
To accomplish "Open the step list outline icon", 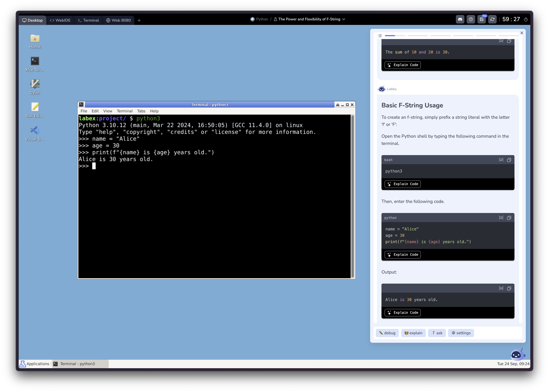I will (x=380, y=36).
